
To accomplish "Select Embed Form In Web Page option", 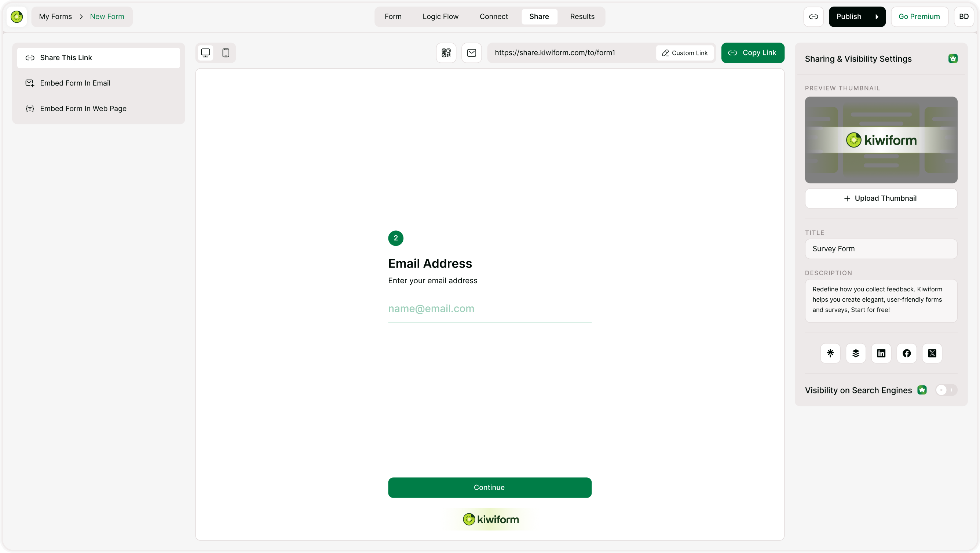I will 99,109.
